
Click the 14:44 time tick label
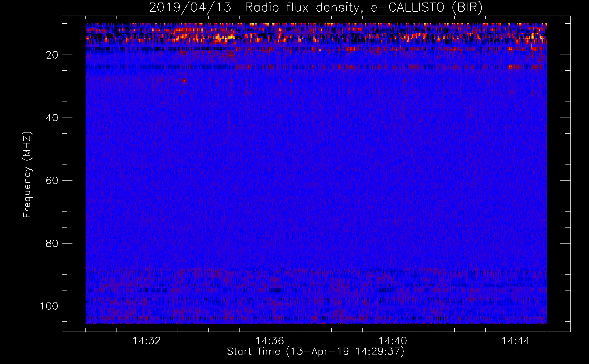pos(516,341)
